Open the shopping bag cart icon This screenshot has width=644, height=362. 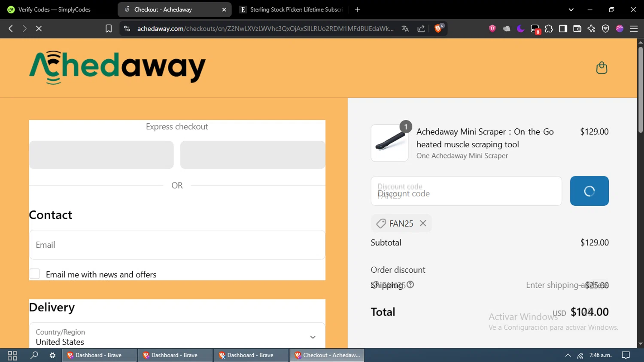click(601, 68)
